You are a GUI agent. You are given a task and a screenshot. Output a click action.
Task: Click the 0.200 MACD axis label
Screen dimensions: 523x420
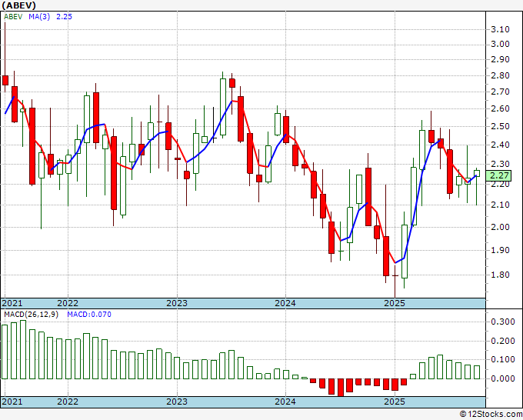(x=503, y=341)
